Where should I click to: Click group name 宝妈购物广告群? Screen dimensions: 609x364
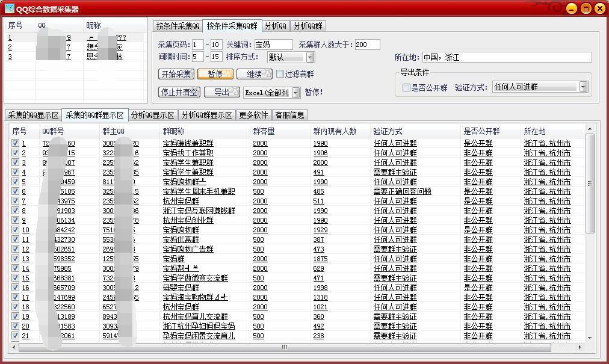coord(188,249)
